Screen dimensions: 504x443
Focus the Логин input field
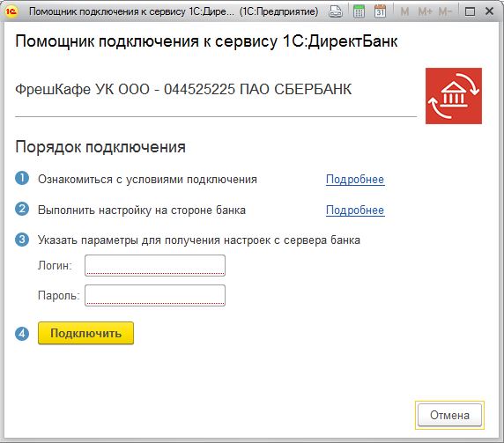(155, 265)
